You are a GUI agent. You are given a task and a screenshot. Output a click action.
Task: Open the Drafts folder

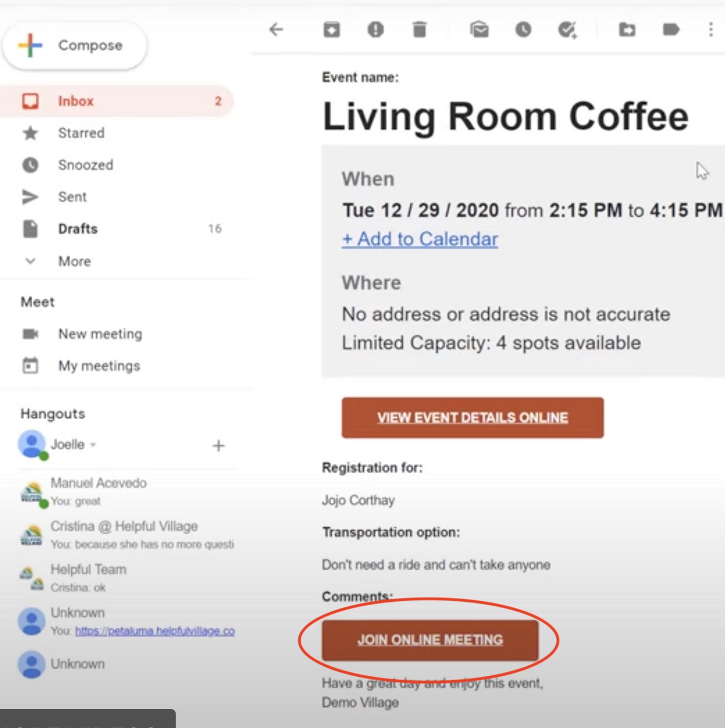tap(78, 228)
